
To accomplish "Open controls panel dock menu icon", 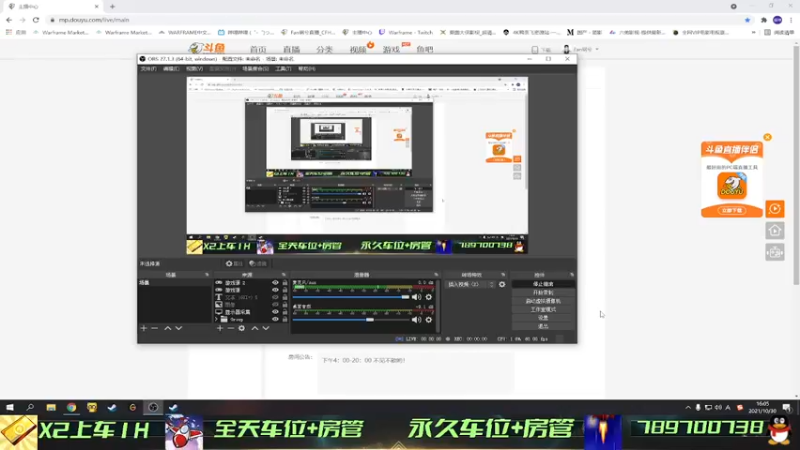I will (571, 274).
